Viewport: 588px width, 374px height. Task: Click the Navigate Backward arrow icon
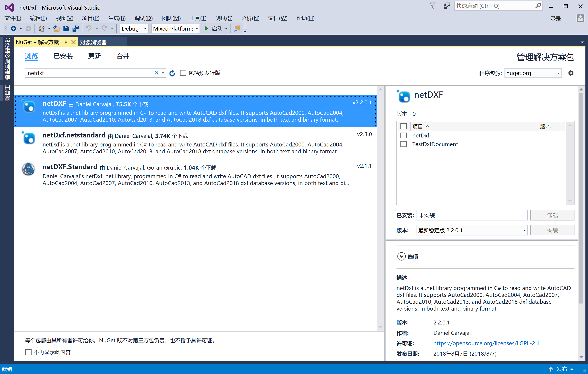[x=14, y=28]
